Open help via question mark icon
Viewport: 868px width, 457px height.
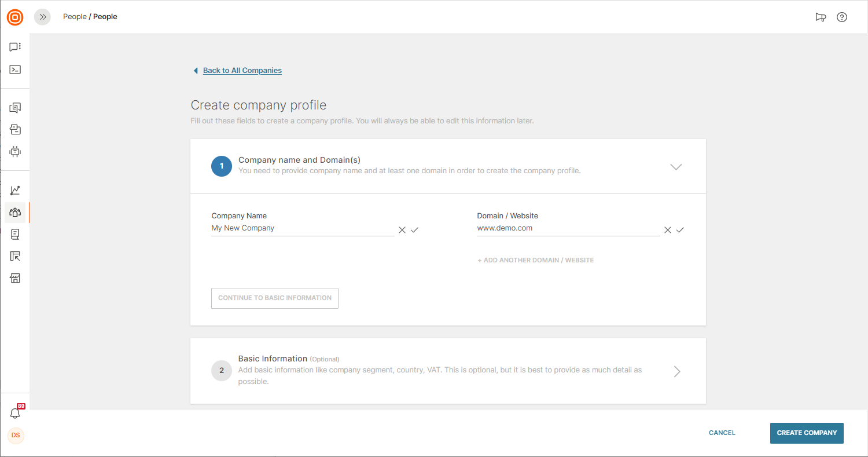pyautogui.click(x=842, y=17)
